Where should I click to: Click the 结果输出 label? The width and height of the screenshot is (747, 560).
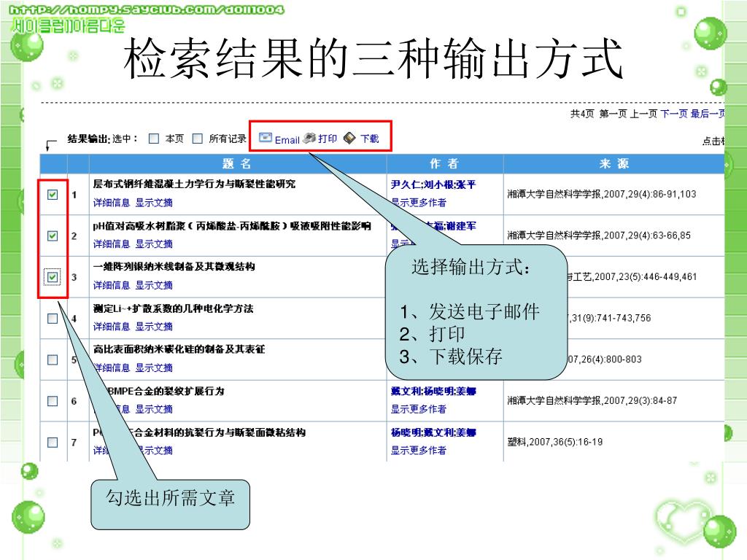88,139
